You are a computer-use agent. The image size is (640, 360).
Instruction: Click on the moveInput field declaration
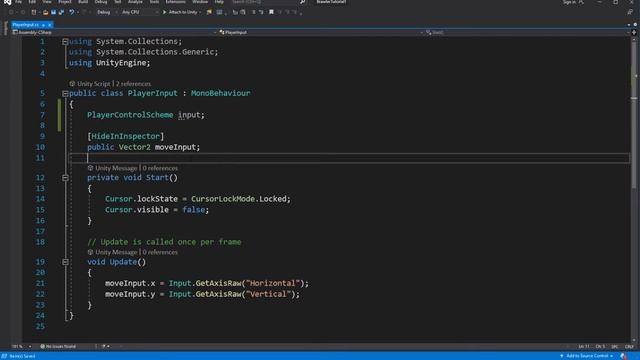176,147
